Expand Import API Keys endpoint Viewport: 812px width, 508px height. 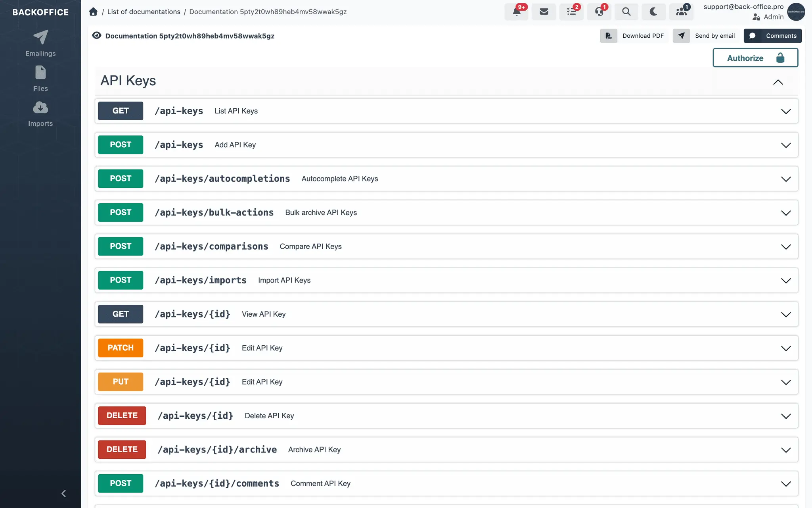pyautogui.click(x=785, y=281)
